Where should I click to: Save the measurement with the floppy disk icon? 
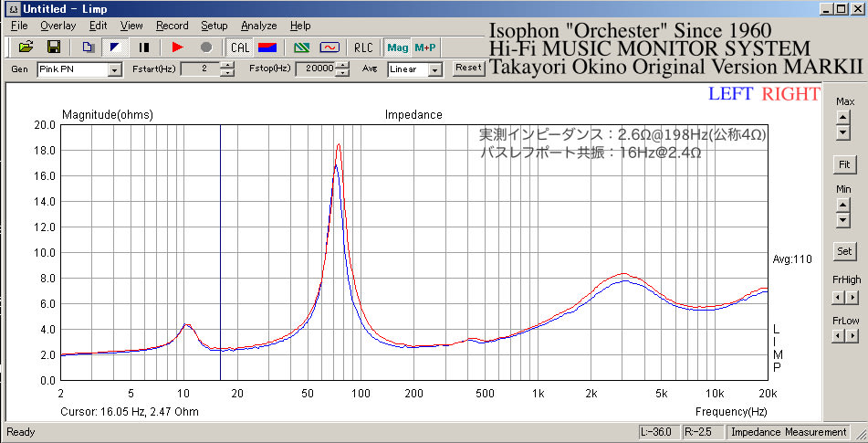[x=54, y=47]
